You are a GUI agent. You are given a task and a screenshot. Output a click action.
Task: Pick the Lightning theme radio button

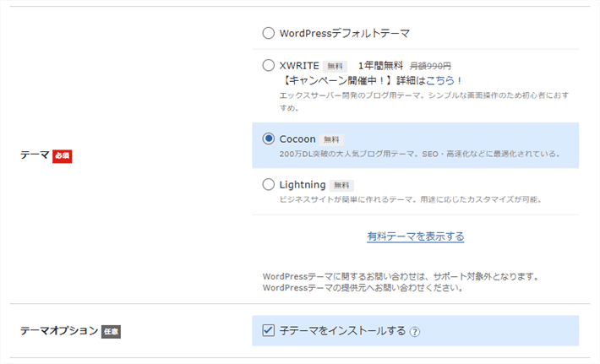coord(269,184)
